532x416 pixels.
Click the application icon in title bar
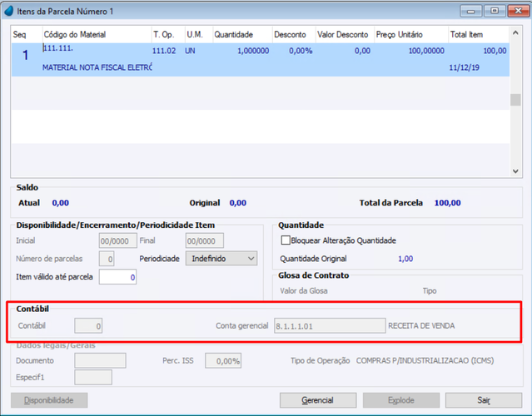9,11
